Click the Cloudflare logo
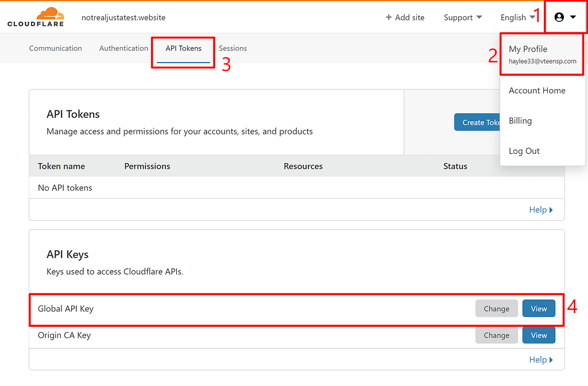Screen dimensions: 588x386 click(36, 16)
